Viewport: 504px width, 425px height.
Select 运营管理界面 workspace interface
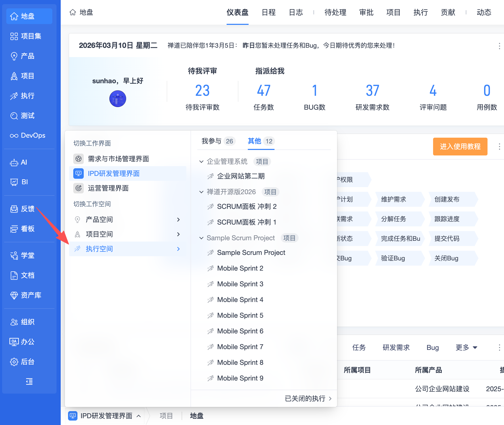[x=108, y=188]
